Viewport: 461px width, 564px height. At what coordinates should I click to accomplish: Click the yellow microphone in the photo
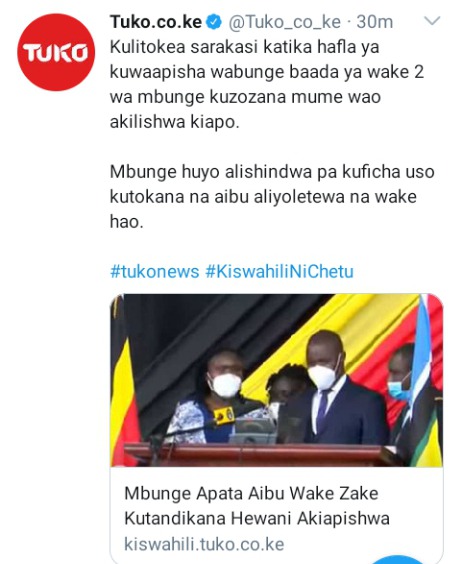tap(225, 416)
